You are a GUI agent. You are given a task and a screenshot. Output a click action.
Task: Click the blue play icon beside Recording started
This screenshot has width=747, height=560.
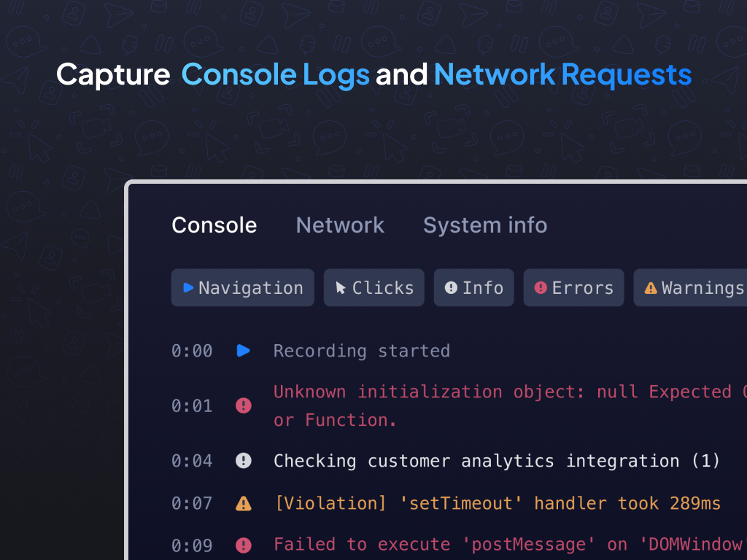coord(244,351)
